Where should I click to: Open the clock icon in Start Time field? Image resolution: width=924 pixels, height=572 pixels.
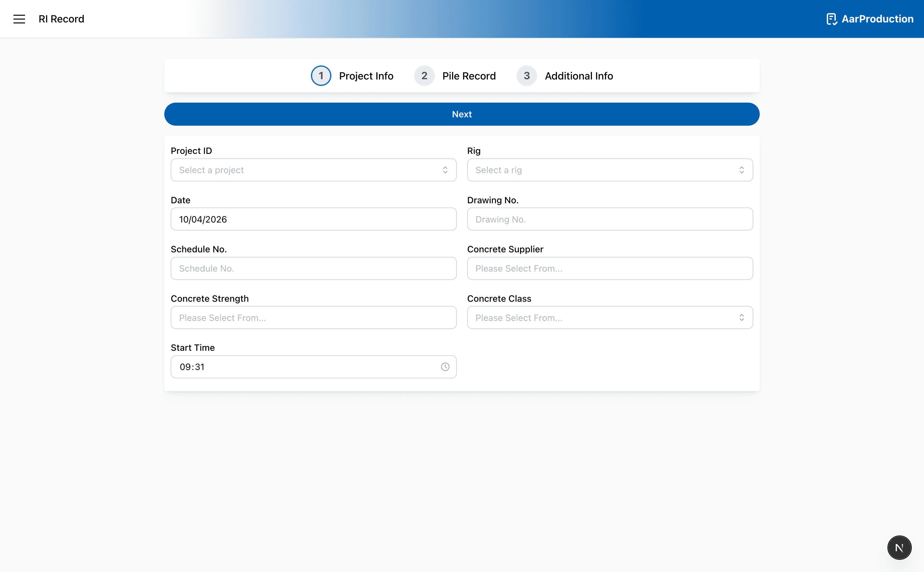click(444, 366)
